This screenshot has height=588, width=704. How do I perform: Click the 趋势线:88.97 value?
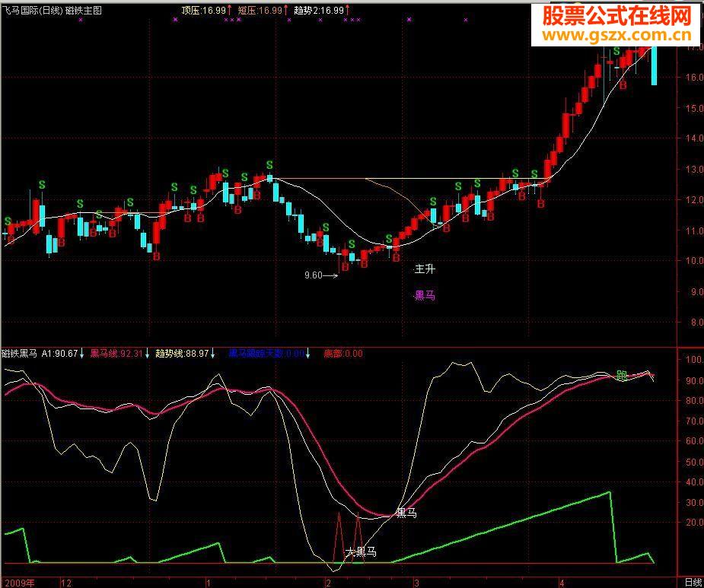click(183, 353)
